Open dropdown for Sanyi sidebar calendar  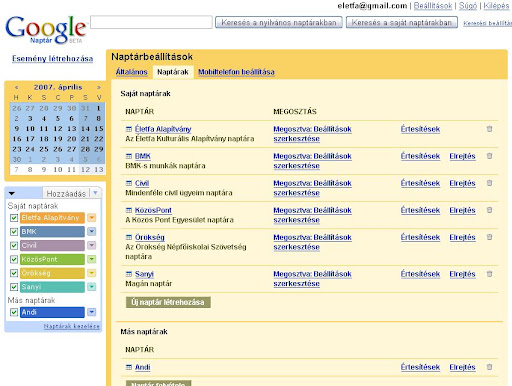[x=92, y=287]
